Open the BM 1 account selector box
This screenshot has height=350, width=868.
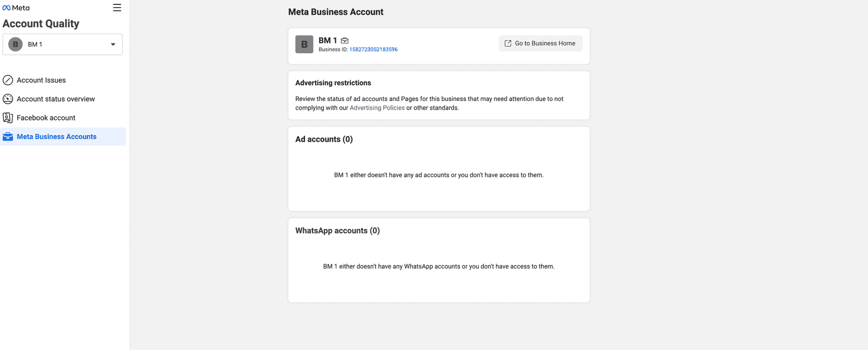point(62,44)
